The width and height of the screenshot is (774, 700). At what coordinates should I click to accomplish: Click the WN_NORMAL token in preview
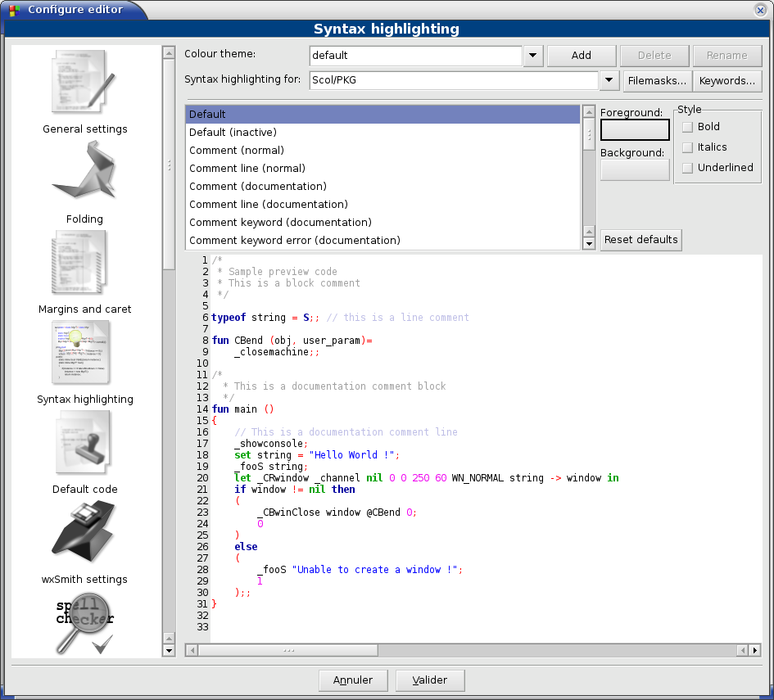(478, 478)
